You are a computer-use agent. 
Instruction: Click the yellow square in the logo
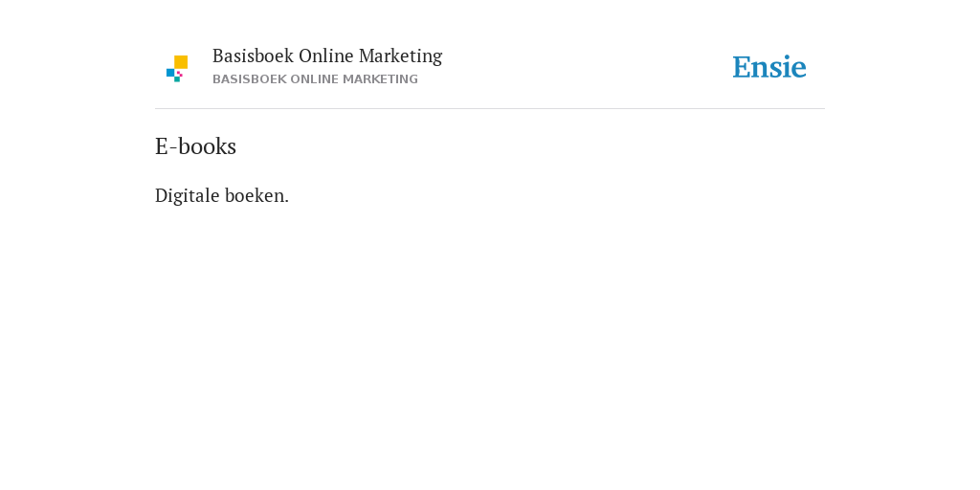pos(181,62)
